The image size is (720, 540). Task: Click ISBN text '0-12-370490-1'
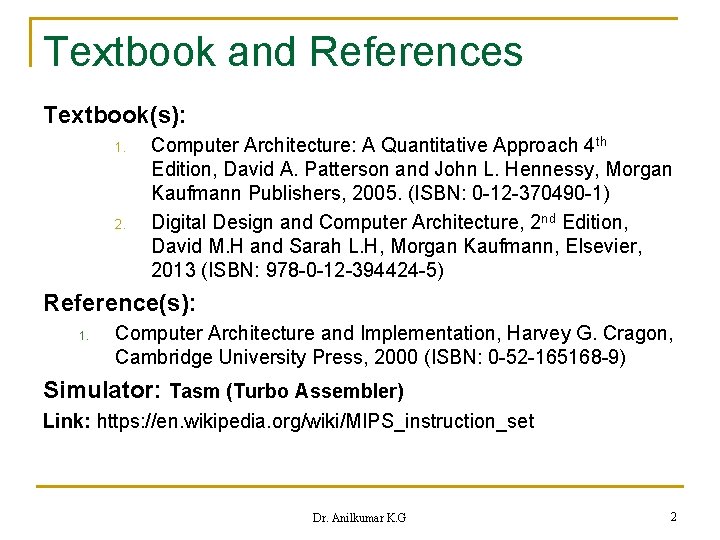click(x=537, y=193)
